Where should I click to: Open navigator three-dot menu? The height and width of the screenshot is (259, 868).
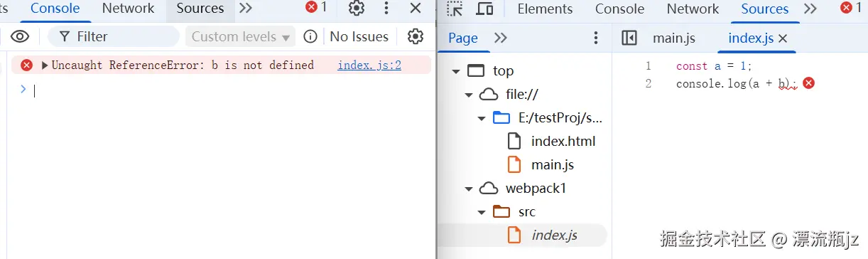(x=595, y=38)
